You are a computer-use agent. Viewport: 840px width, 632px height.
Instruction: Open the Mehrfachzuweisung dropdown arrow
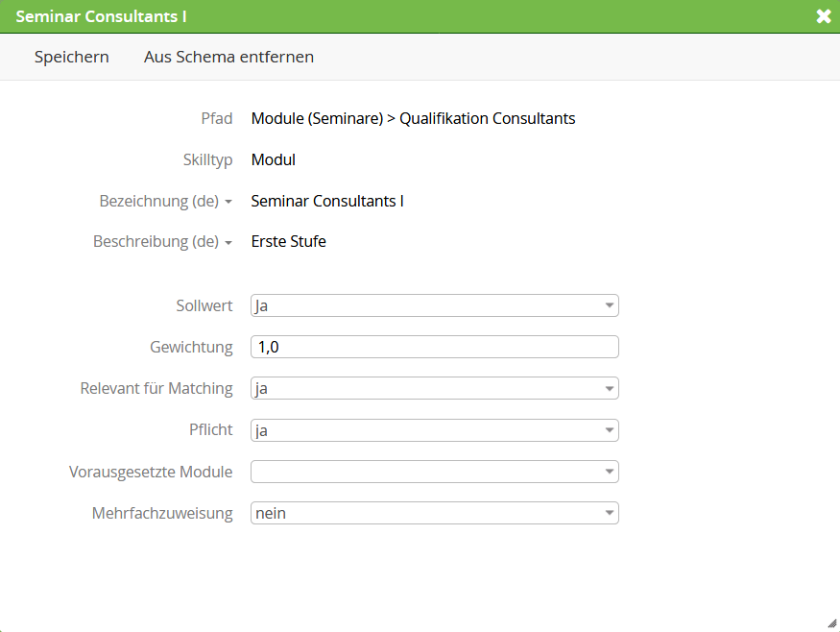[609, 513]
